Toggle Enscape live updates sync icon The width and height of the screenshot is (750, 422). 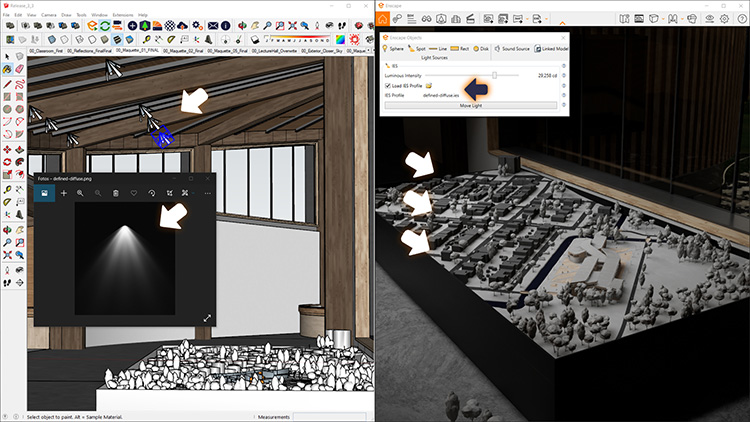coord(105,25)
